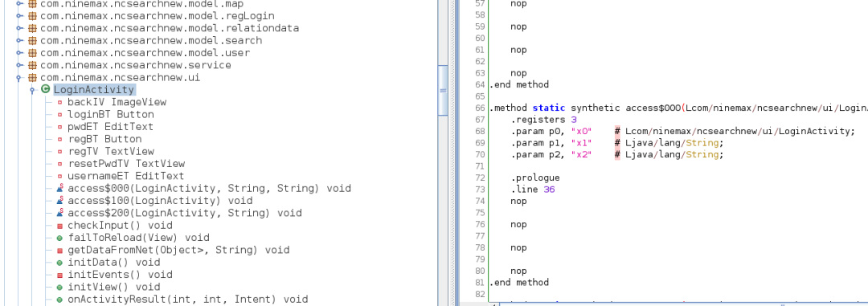Click line 66 access$000 method declaration
868x306 pixels.
point(678,108)
